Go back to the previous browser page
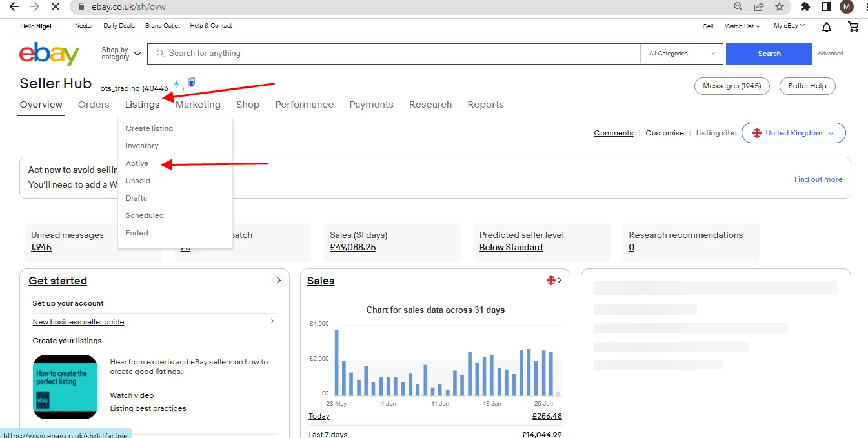The height and width of the screenshot is (438, 868). 14,6
